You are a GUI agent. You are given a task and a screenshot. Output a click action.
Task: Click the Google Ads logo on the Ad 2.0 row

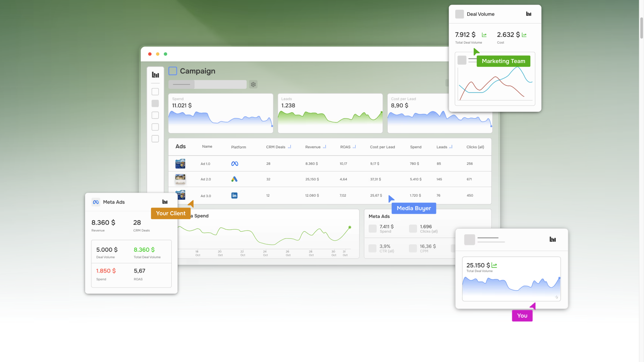pos(234,179)
